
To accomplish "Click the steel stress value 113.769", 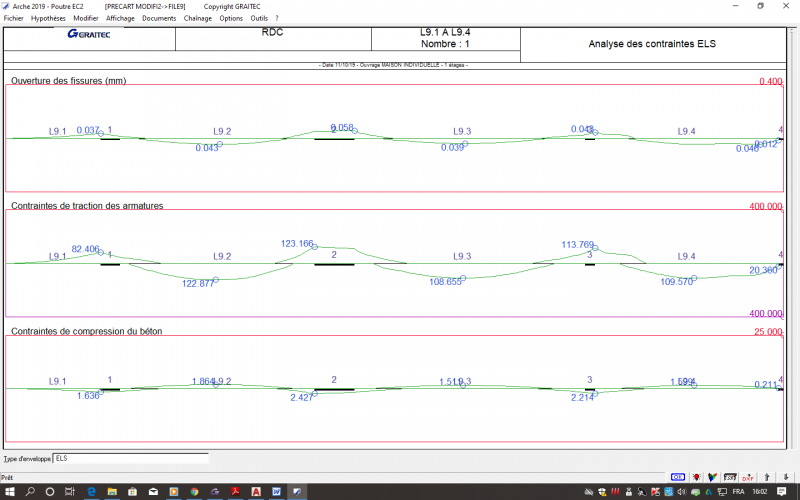I will [x=578, y=245].
